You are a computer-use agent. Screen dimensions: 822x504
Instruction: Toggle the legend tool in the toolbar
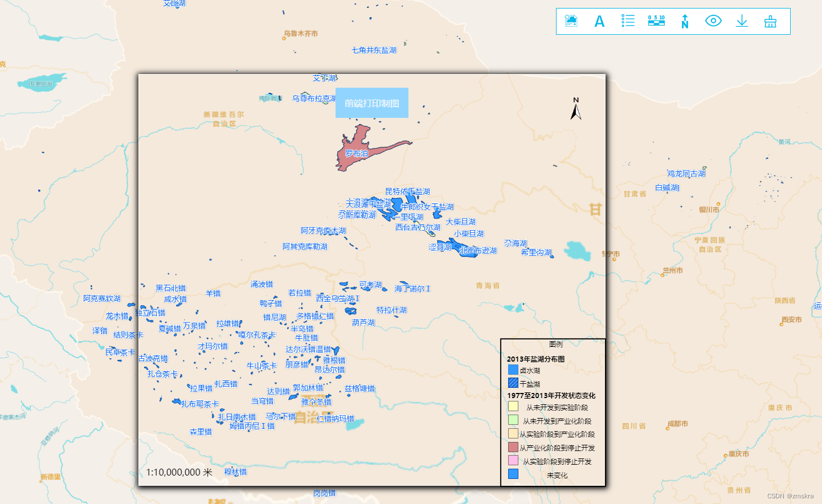628,21
